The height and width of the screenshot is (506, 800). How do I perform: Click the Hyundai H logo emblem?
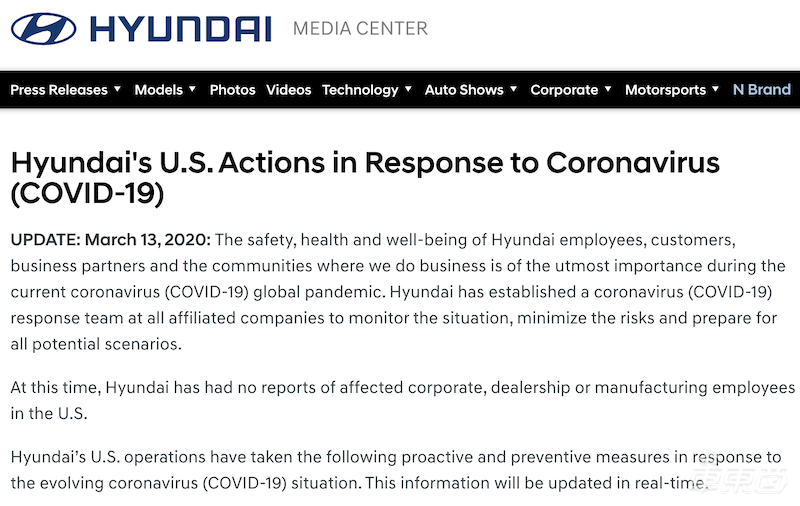(45, 28)
